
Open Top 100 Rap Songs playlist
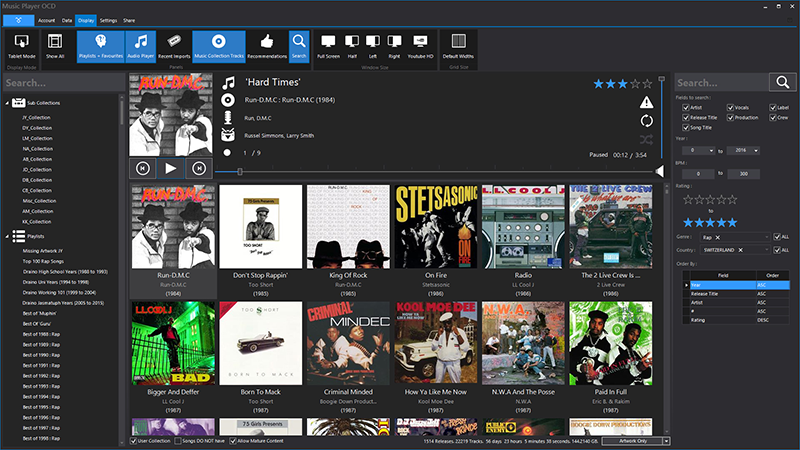tap(43, 261)
